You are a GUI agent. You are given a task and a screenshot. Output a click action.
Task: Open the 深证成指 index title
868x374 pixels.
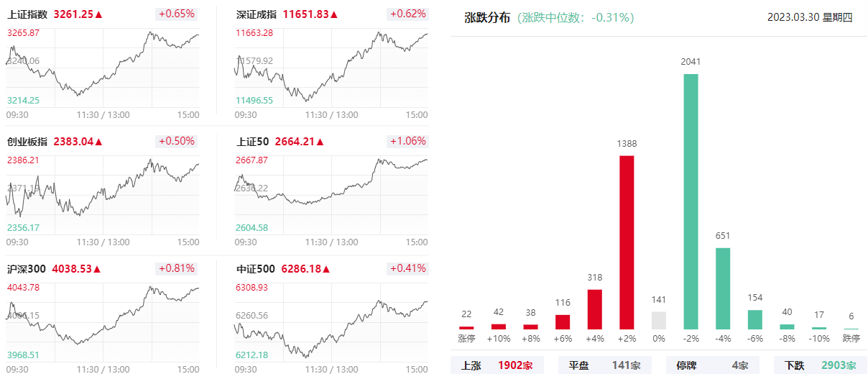tap(257, 14)
